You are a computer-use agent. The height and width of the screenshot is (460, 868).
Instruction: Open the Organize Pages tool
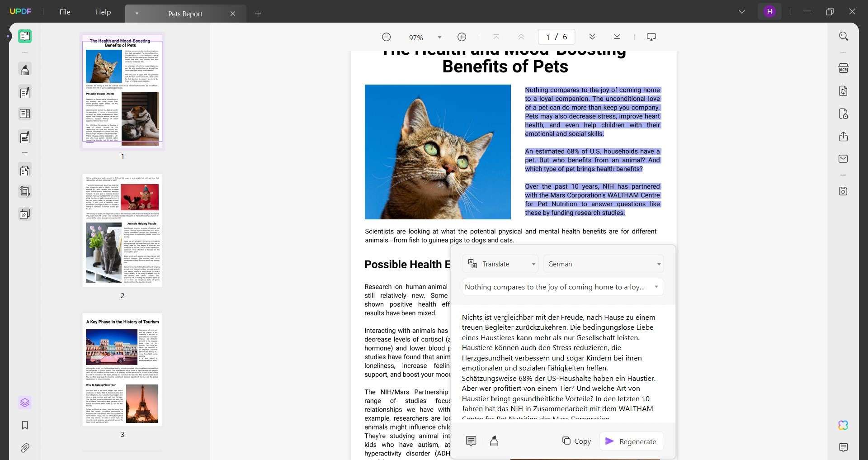pos(25,170)
